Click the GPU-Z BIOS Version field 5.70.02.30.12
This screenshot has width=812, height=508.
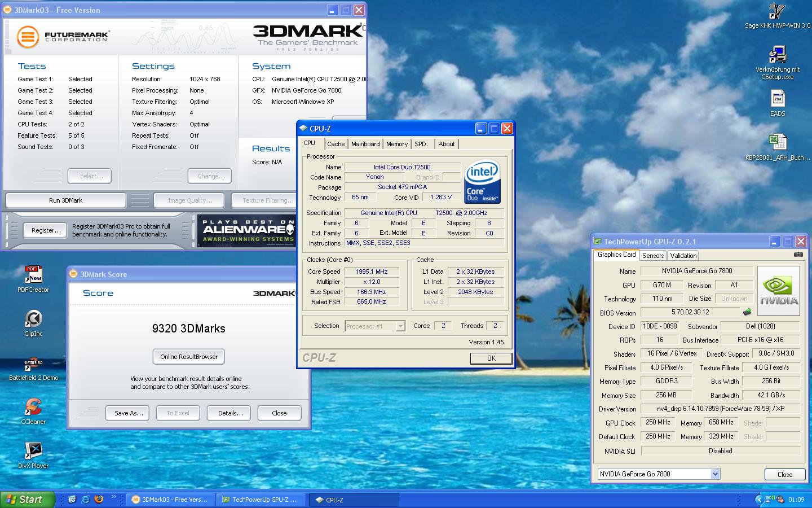tap(690, 312)
